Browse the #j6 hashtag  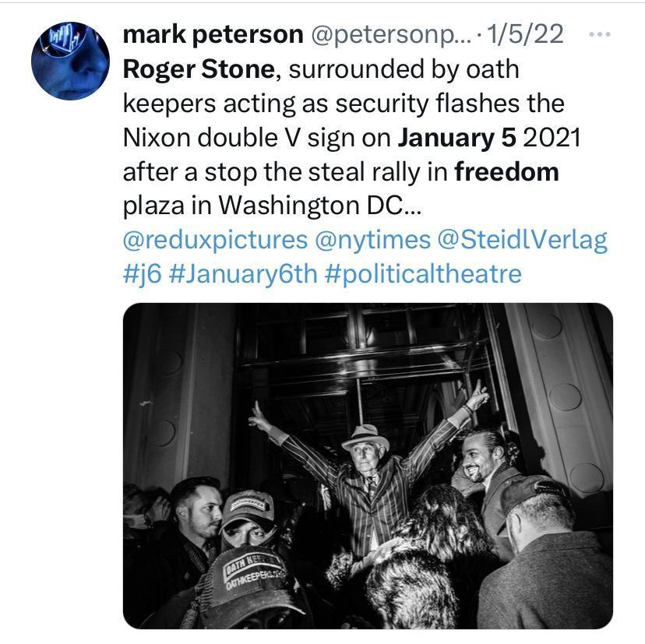pyautogui.click(x=143, y=274)
